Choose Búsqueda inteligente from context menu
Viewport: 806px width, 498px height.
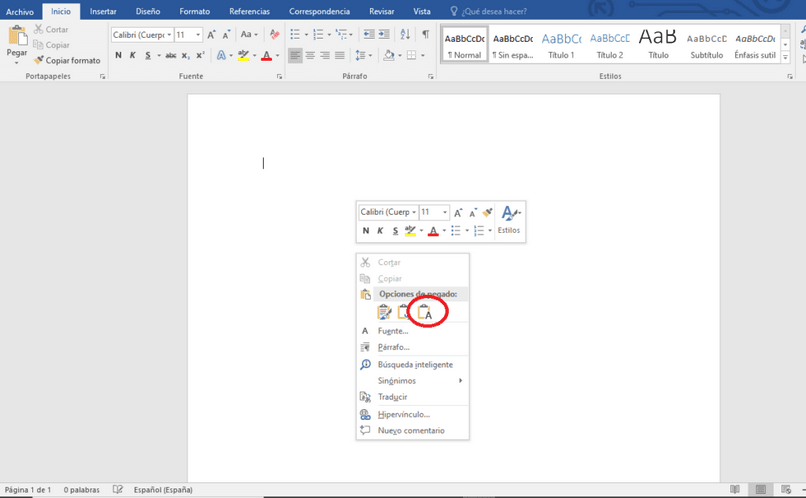coord(413,364)
